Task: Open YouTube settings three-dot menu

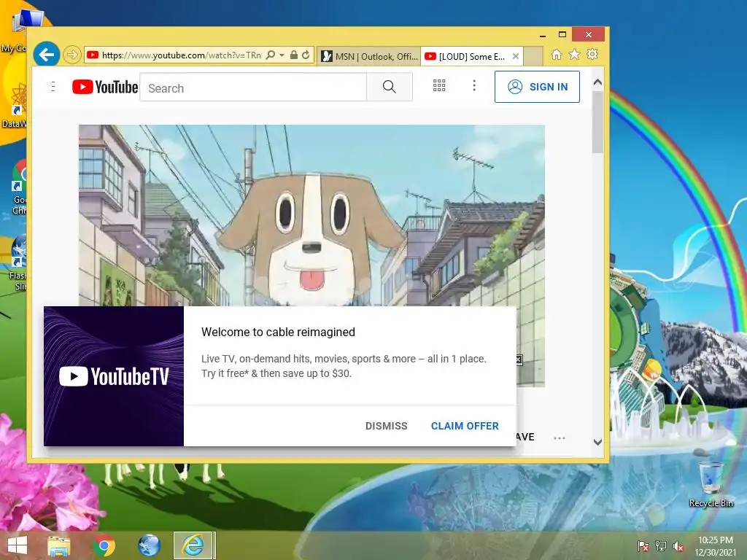Action: pos(474,86)
